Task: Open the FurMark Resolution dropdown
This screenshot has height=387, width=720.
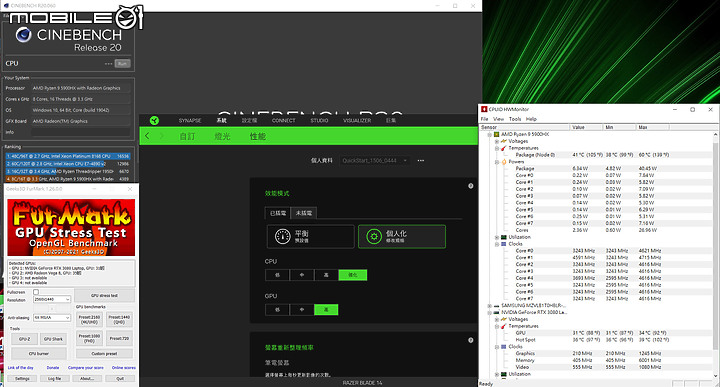Action: 52,299
